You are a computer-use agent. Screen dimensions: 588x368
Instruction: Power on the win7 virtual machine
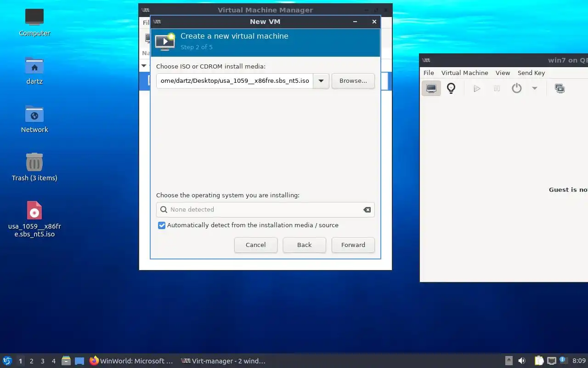tap(477, 88)
